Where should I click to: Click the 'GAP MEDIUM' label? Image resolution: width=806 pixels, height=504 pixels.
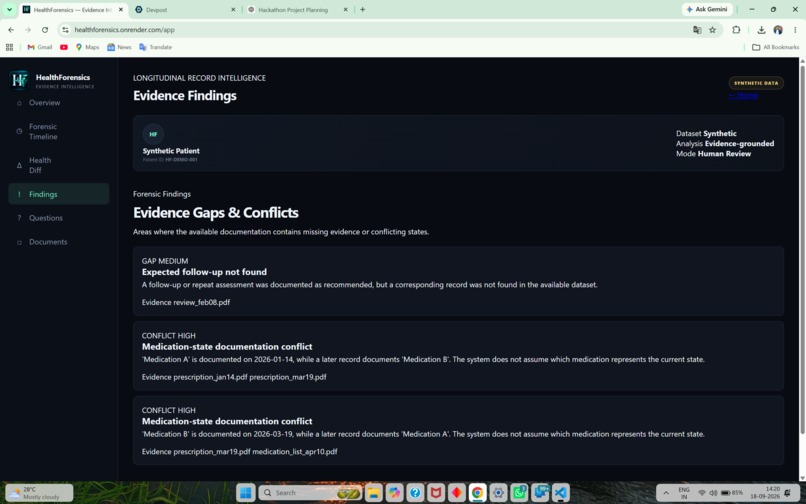coord(165,261)
